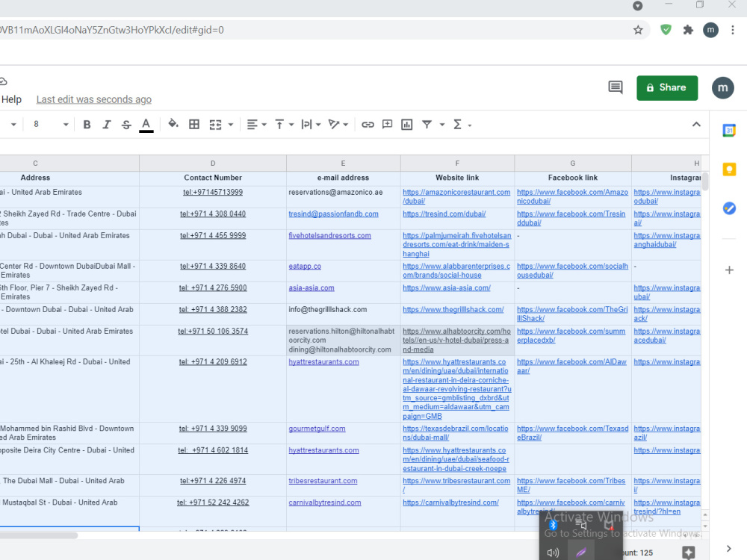Select column F header
The width and height of the screenshot is (747, 560).
(x=457, y=164)
